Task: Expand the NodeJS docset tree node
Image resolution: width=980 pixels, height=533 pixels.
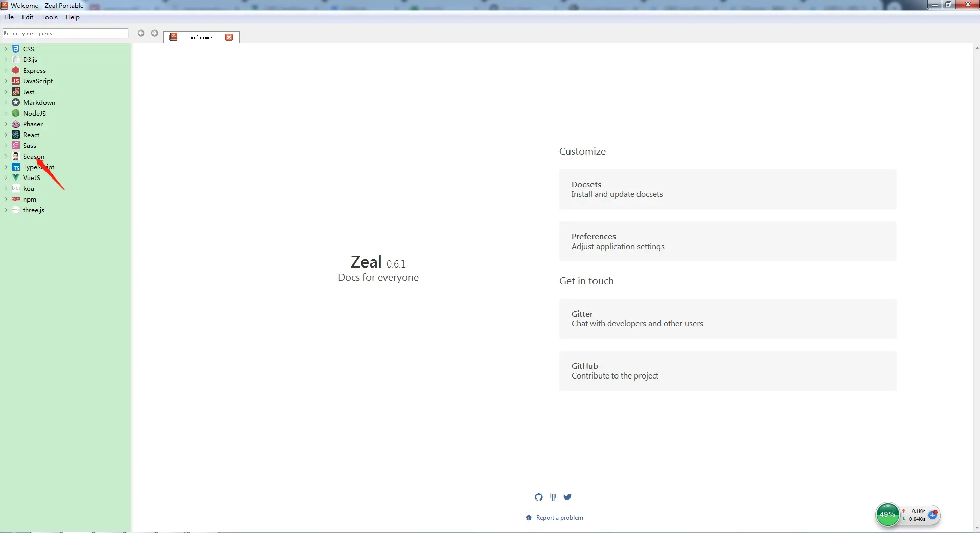Action: pyautogui.click(x=6, y=114)
